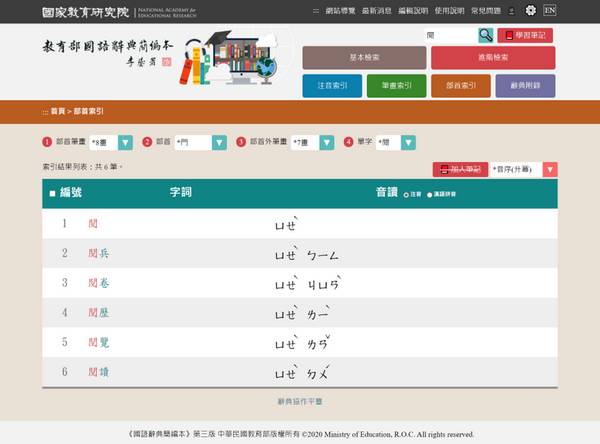600x444 pixels.
Task: Open 注音索引 button
Action: tap(332, 86)
